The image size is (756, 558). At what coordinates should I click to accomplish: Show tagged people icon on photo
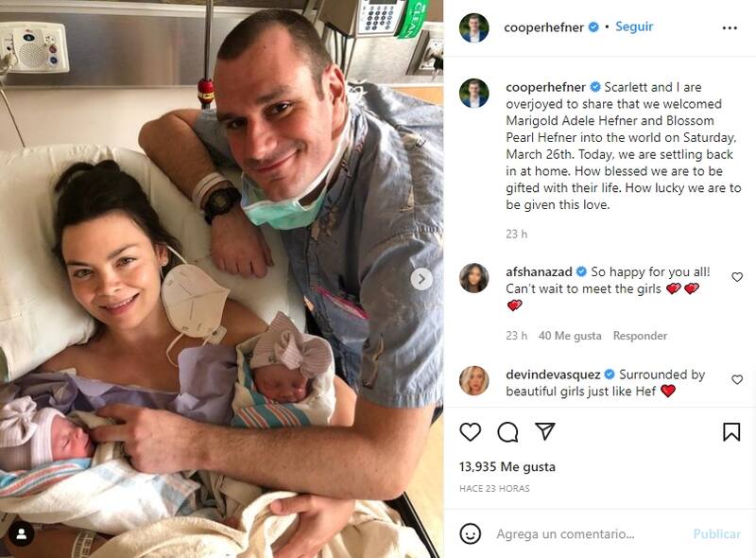click(x=22, y=533)
